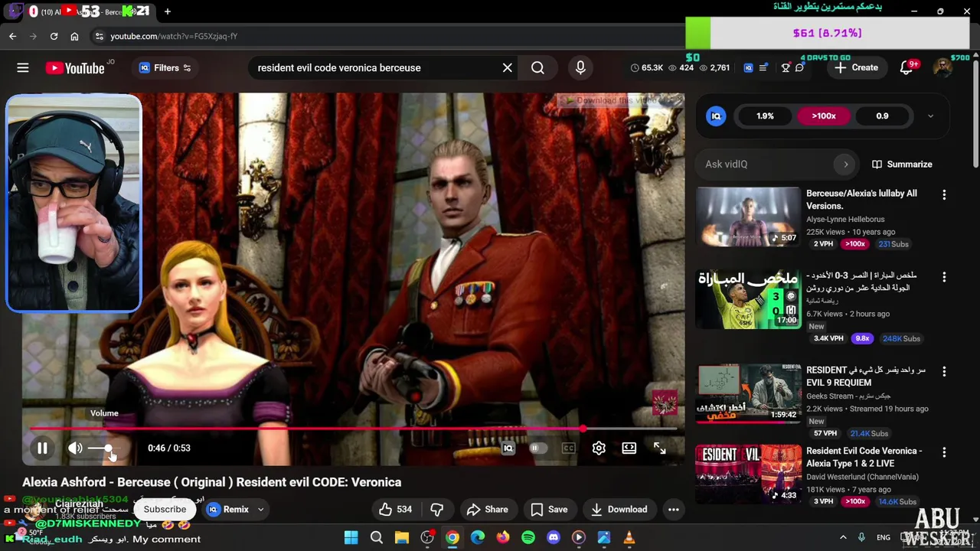Open options for Alexia Type 1 & 2 LIVE
This screenshot has width=980, height=551.
click(944, 453)
